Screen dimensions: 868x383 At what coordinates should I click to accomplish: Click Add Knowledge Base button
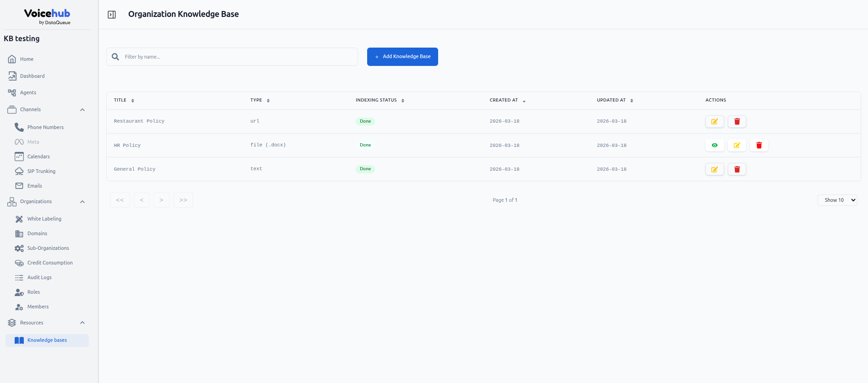(402, 57)
